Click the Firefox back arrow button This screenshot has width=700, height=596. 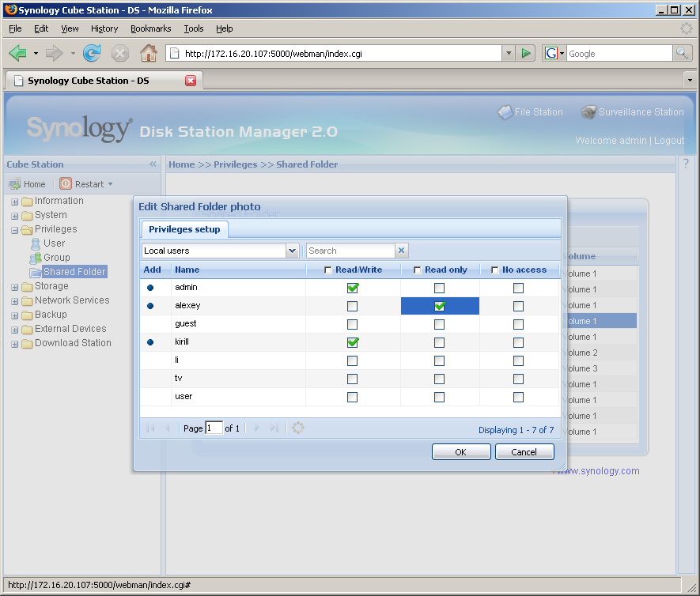pyautogui.click(x=18, y=54)
